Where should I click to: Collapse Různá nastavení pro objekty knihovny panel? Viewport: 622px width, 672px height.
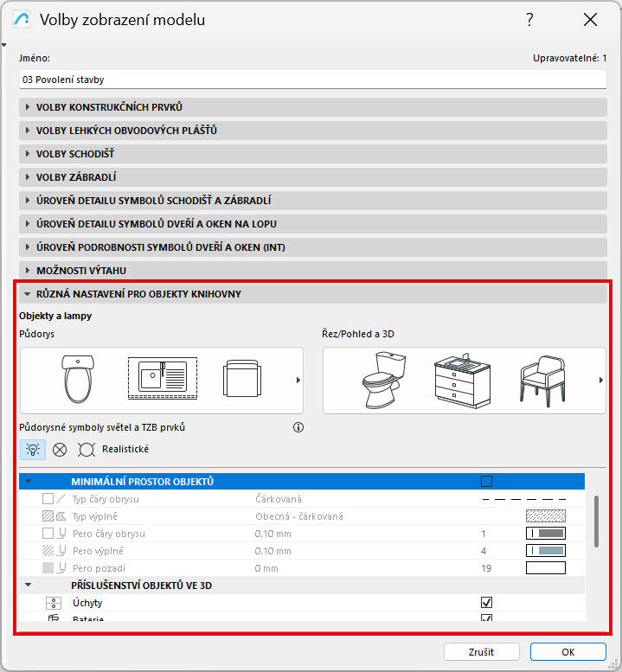point(313,294)
